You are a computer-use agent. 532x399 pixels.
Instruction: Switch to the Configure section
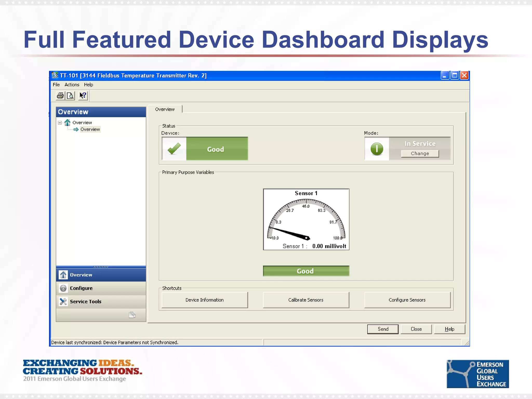click(x=101, y=288)
